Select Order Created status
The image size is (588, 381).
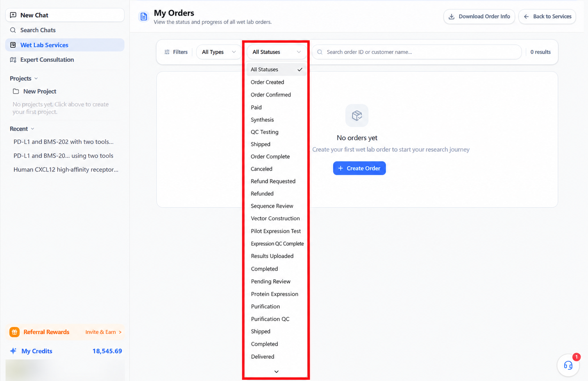[x=276, y=82]
